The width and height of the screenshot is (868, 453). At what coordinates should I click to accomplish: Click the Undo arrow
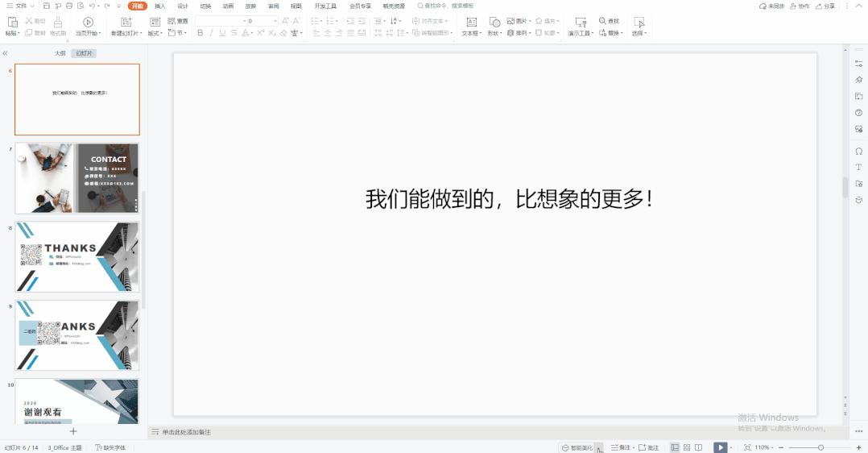[x=92, y=6]
